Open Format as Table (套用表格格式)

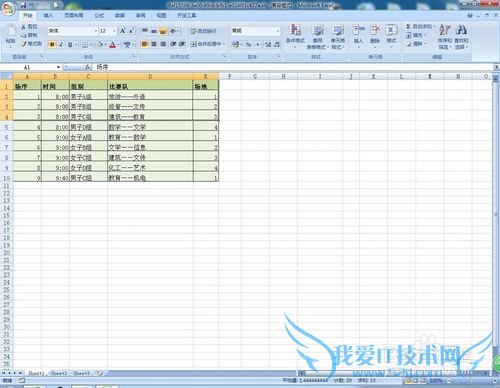pos(317,37)
